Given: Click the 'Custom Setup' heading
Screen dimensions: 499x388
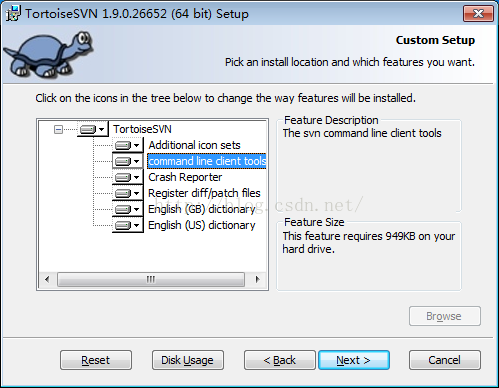Looking at the screenshot, I should pyautogui.click(x=435, y=40).
